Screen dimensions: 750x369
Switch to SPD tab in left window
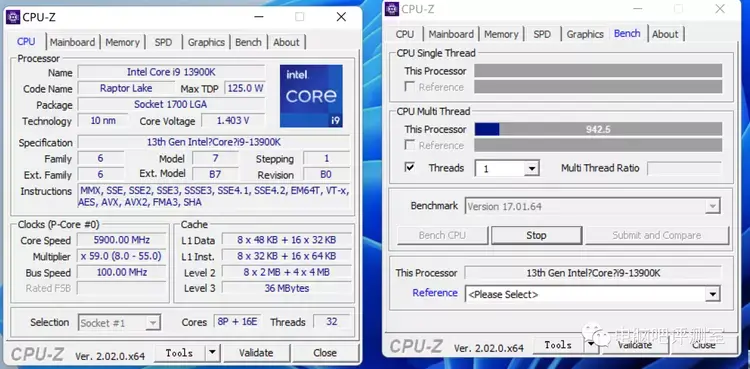coord(163,42)
